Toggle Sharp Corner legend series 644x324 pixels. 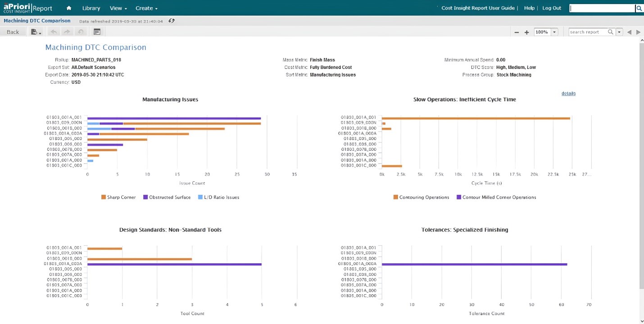(118, 197)
